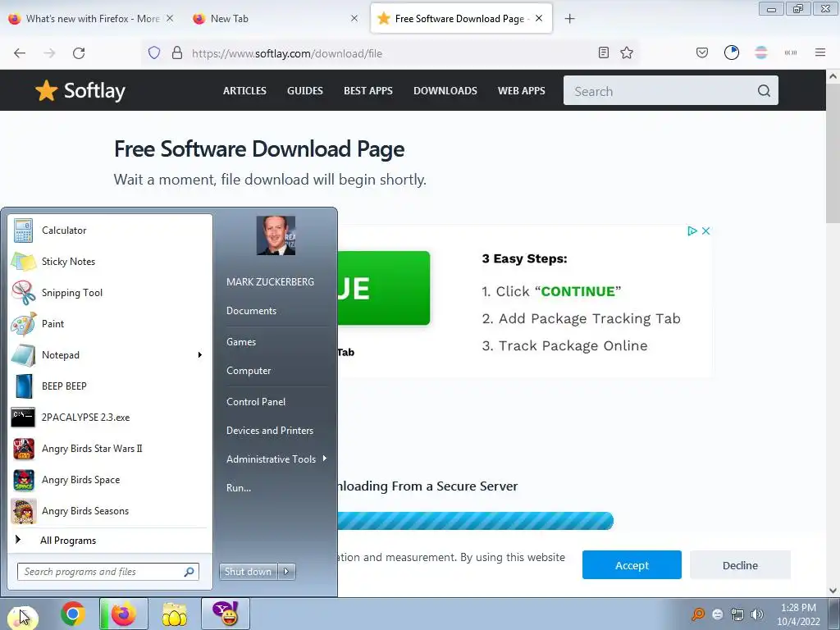Open Angry Birds Star Wars II
This screenshot has width=840, height=630.
pyautogui.click(x=110, y=449)
